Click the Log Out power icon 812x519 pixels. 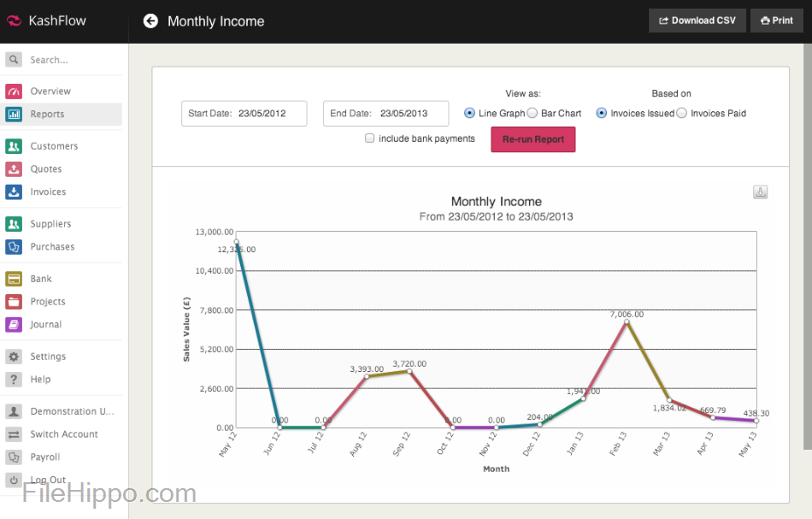(x=14, y=479)
